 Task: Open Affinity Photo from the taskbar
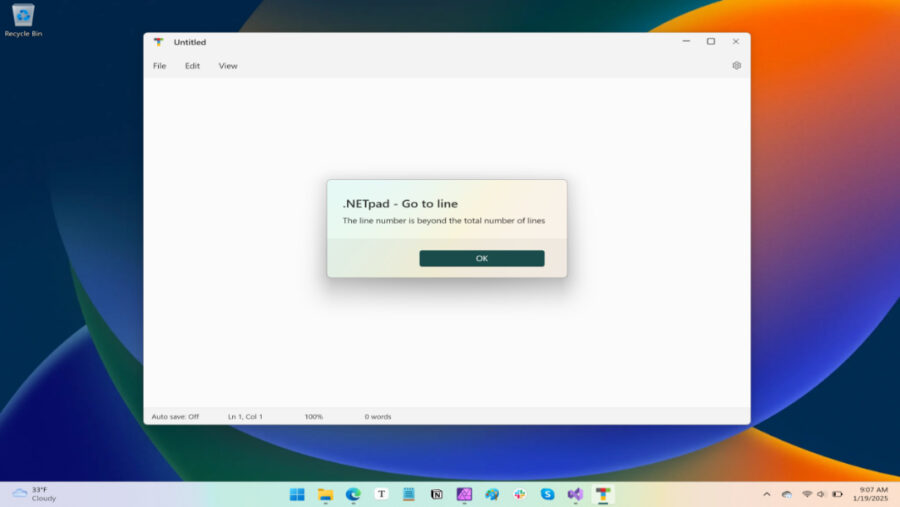pos(464,494)
